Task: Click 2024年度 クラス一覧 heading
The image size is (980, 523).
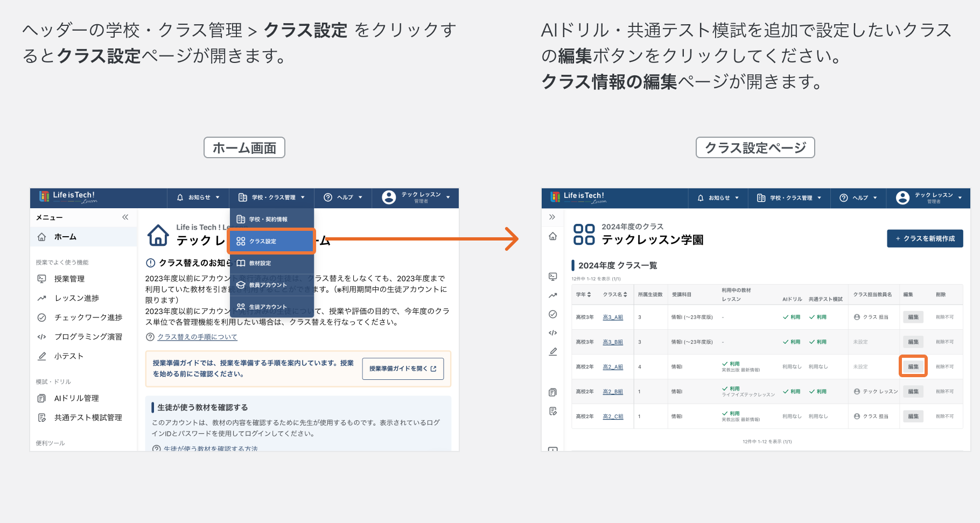Action: click(x=618, y=265)
